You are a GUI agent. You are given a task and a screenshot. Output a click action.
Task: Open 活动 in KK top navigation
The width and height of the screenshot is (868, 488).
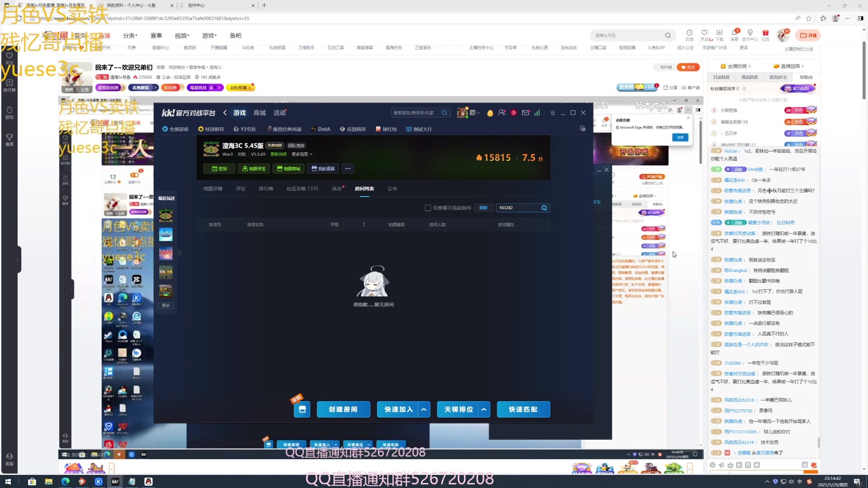(x=279, y=113)
